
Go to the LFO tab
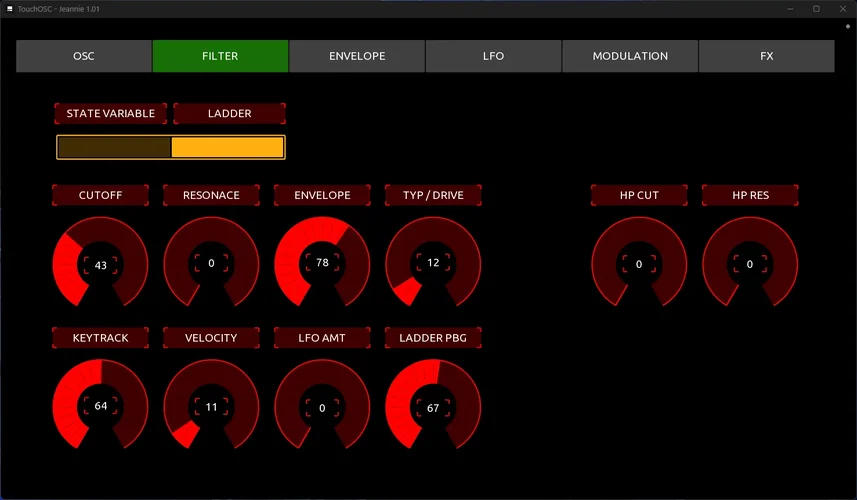tap(494, 56)
